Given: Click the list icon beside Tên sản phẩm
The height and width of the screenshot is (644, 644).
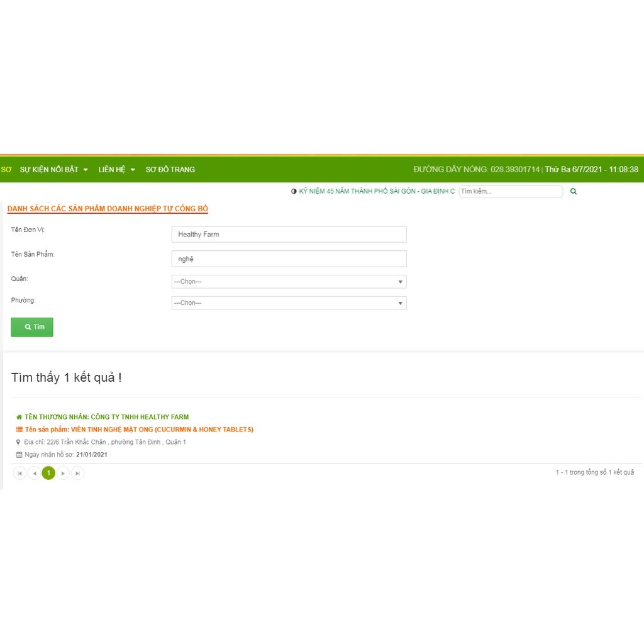Looking at the screenshot, I should point(19,430).
